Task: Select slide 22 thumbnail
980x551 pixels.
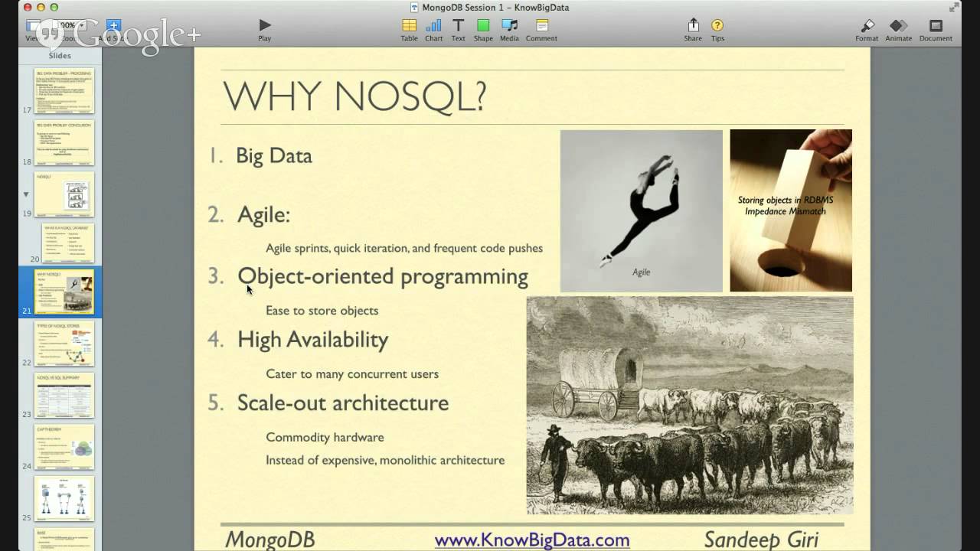Action: pyautogui.click(x=64, y=344)
